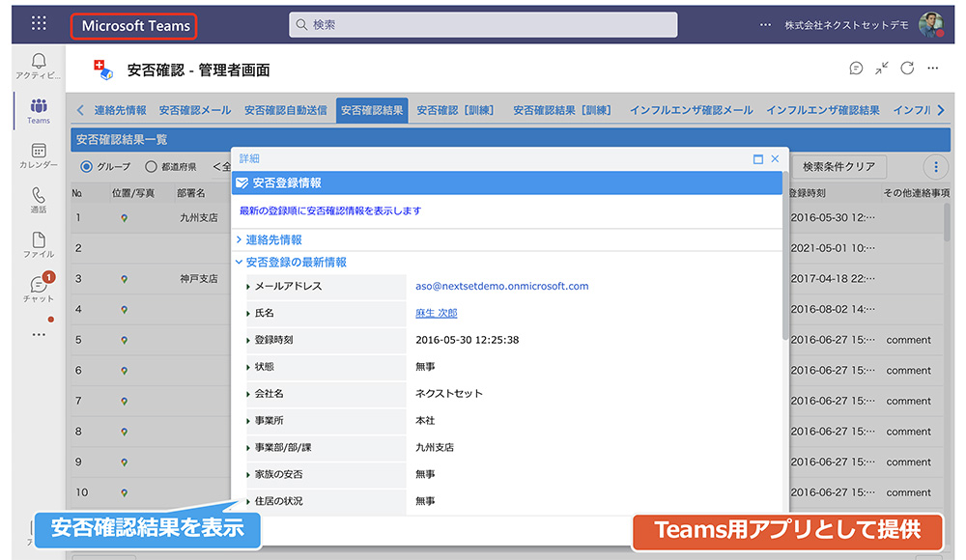Screen dimensions: 966x560
Task: Click the map pin in row 6
Action: coord(124,371)
